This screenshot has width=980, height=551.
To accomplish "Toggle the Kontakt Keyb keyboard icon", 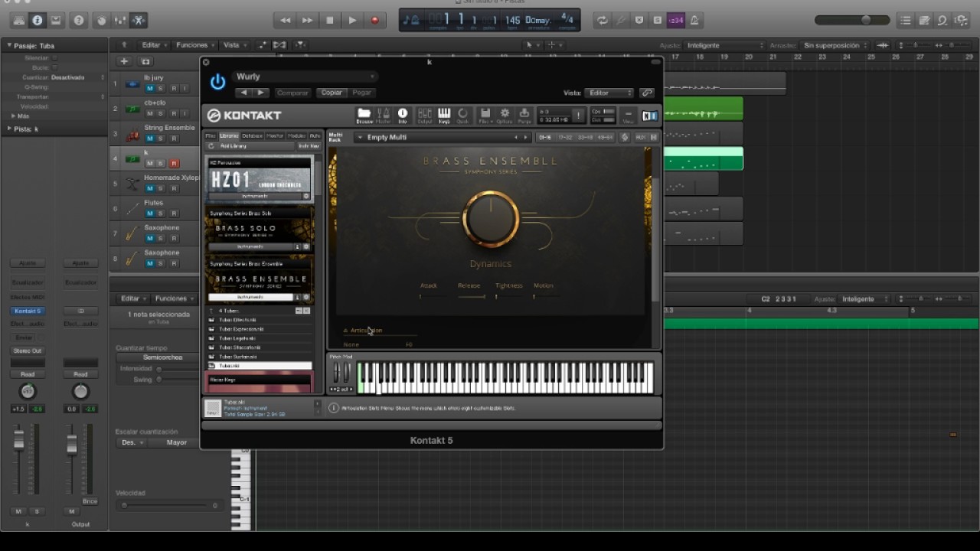I will pyautogui.click(x=444, y=116).
